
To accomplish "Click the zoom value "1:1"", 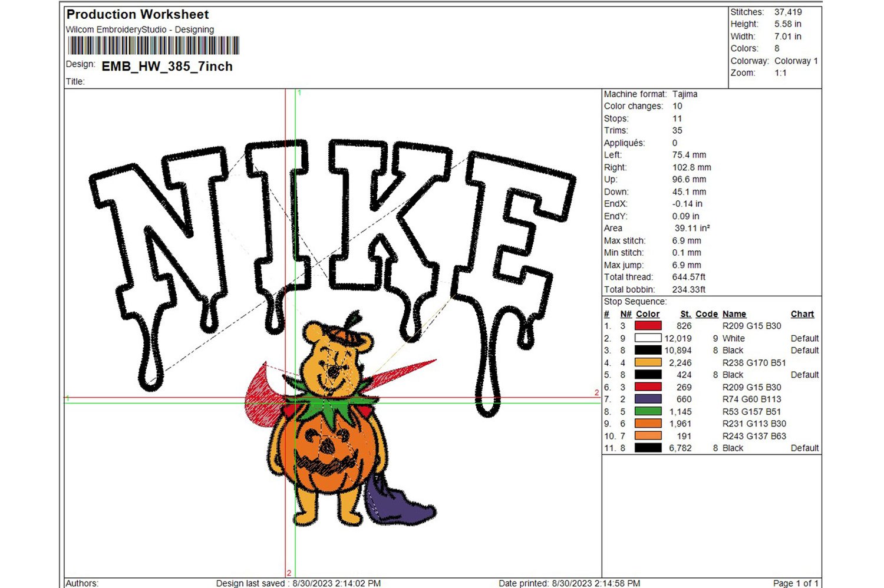I will [x=781, y=73].
